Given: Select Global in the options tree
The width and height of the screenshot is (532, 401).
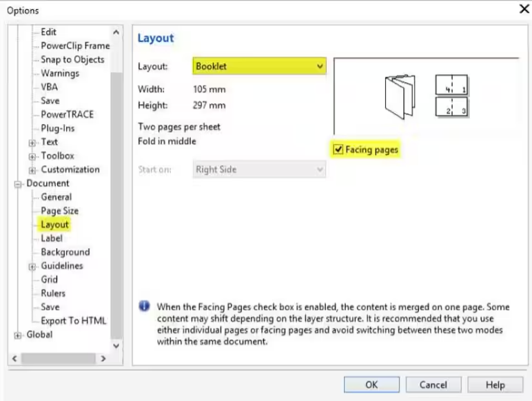Looking at the screenshot, I should pos(39,334).
